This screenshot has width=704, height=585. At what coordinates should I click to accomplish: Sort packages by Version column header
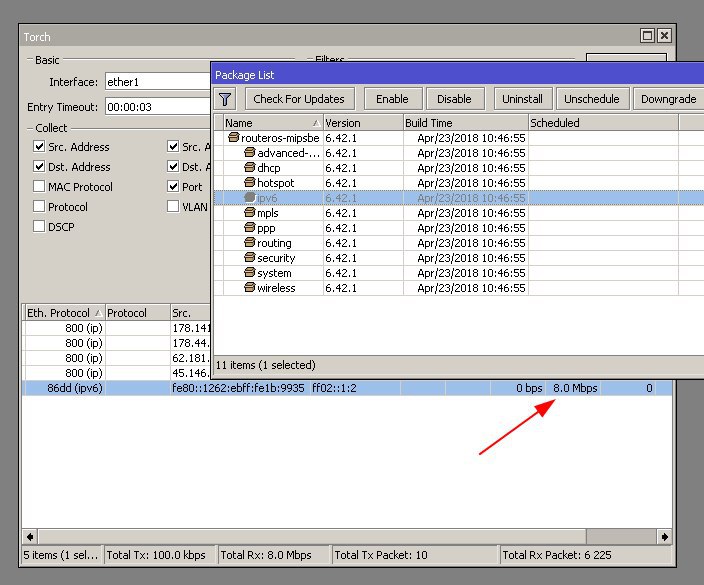point(363,123)
